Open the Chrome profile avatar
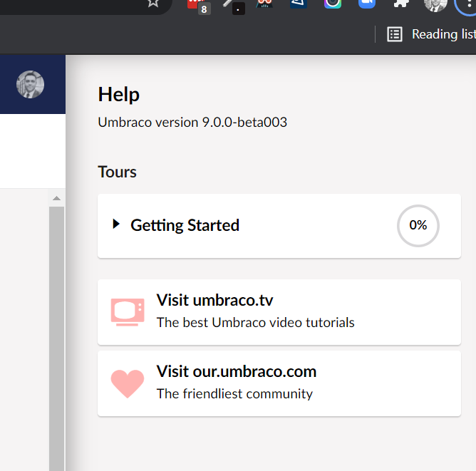 pos(435,4)
